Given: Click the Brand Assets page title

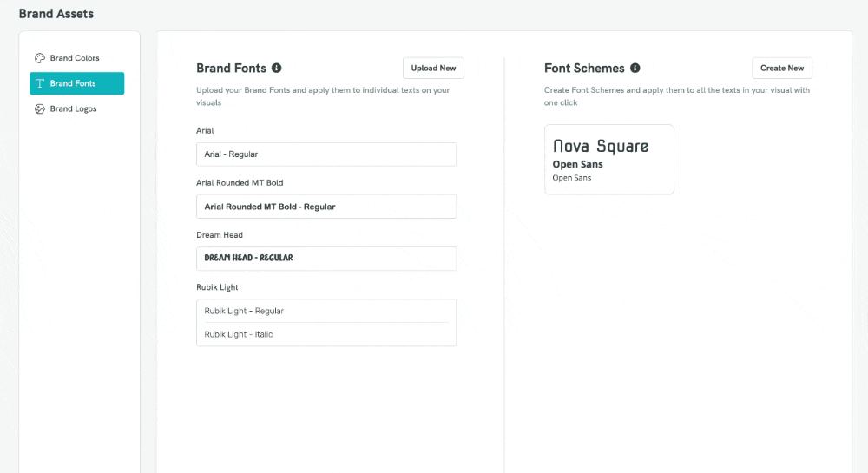Looking at the screenshot, I should click(x=56, y=14).
